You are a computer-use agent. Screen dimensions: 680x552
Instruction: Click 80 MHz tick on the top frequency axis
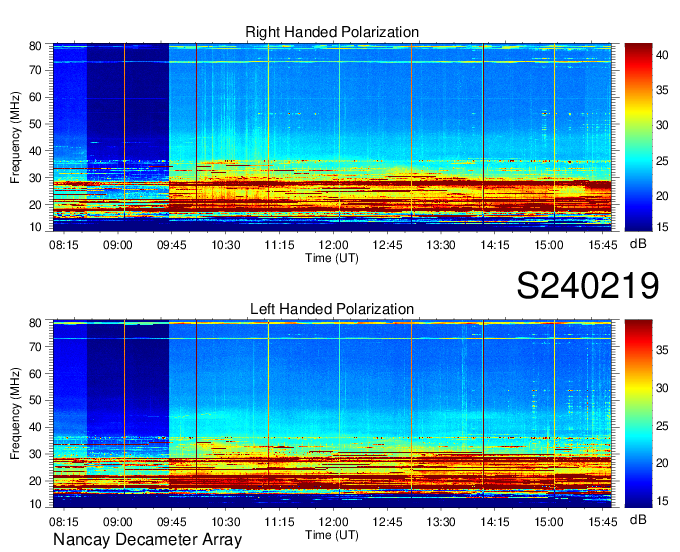35,46
